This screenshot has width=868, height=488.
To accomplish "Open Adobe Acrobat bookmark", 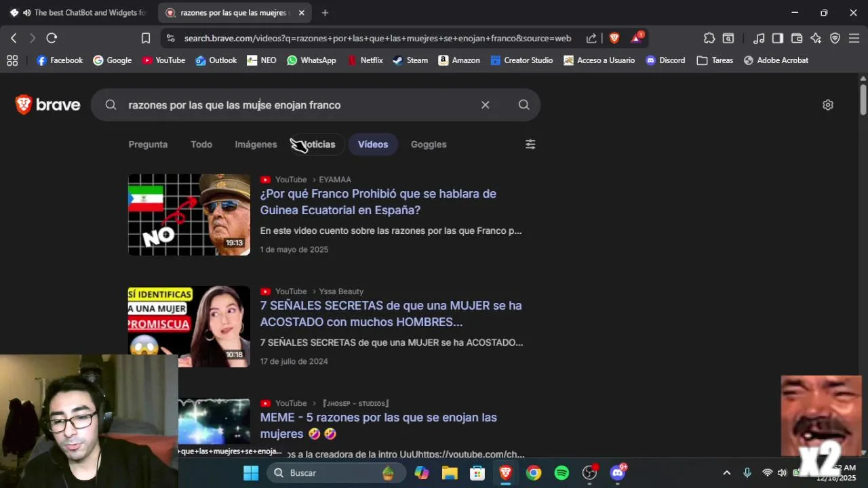I will coord(776,60).
